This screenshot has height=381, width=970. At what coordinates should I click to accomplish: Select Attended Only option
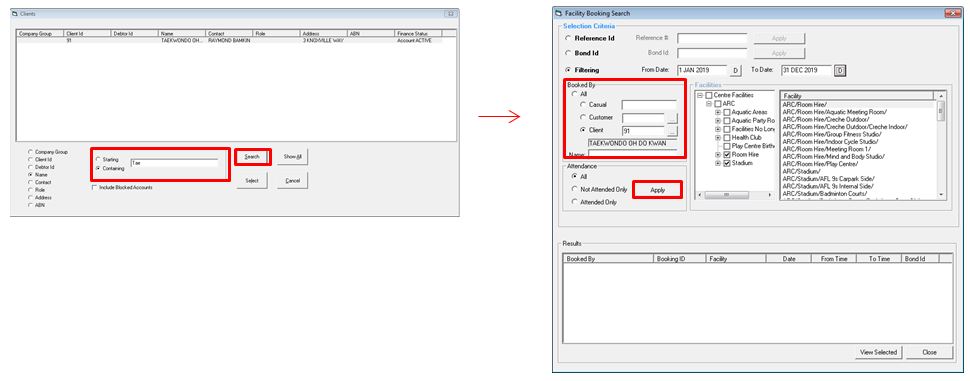click(x=575, y=202)
